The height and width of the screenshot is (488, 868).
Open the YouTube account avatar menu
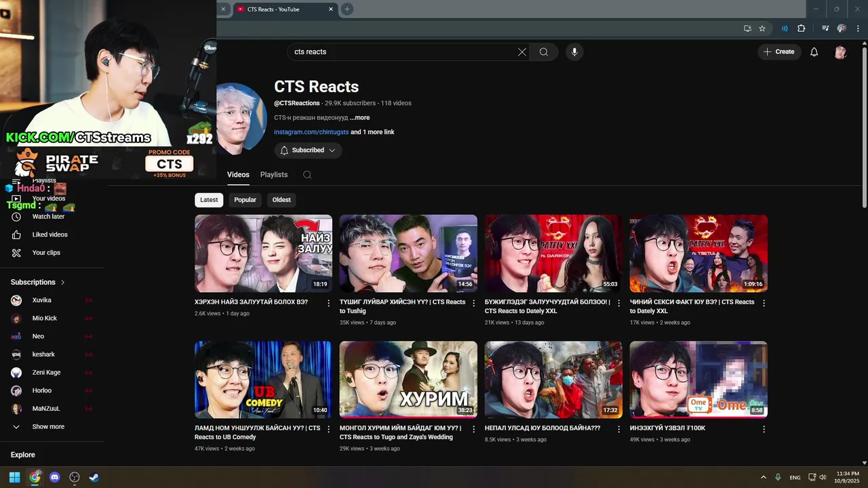[841, 52]
